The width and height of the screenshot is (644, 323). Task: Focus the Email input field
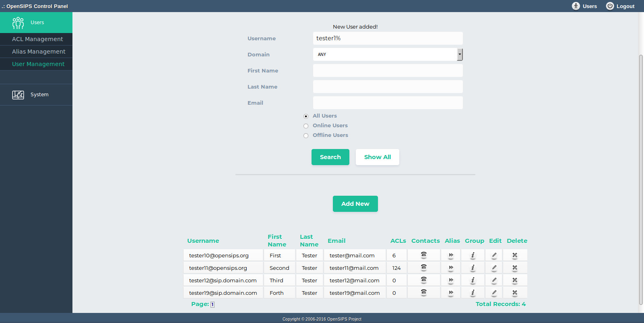click(x=388, y=103)
